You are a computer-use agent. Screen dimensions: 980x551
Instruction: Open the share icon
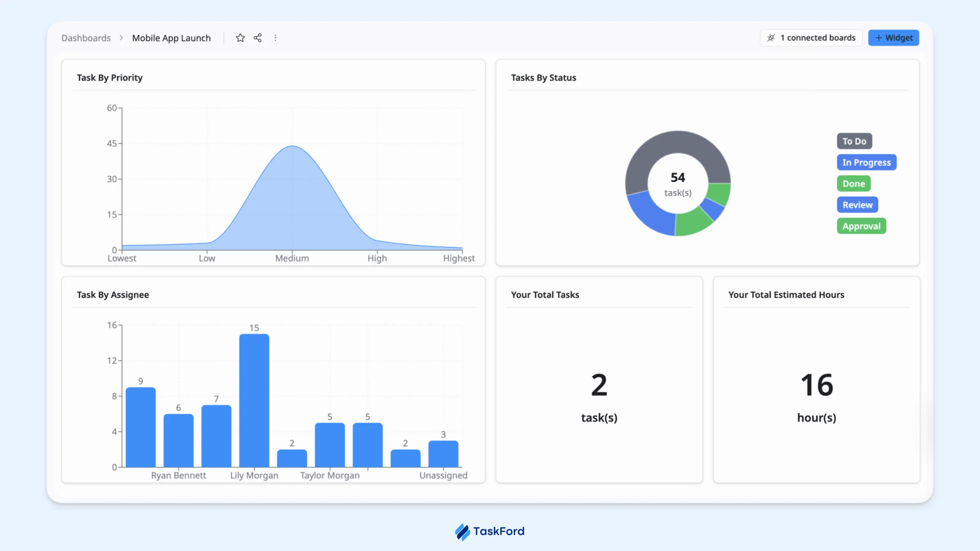point(258,38)
